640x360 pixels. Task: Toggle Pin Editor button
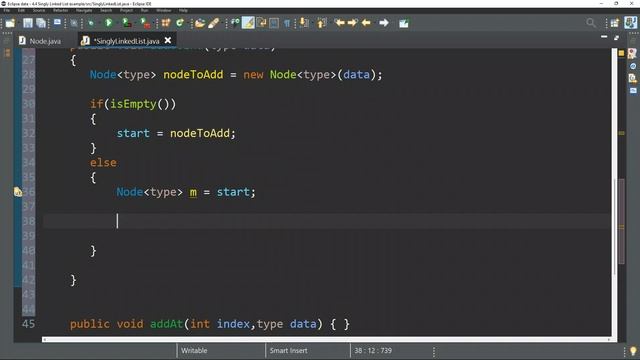(404, 23)
